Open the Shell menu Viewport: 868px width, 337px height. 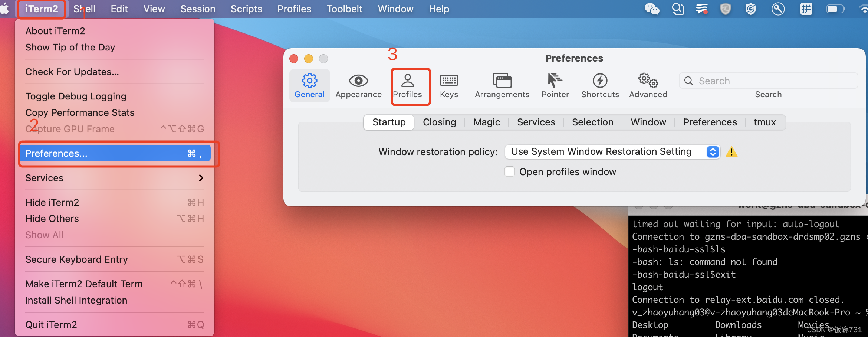[x=84, y=9]
